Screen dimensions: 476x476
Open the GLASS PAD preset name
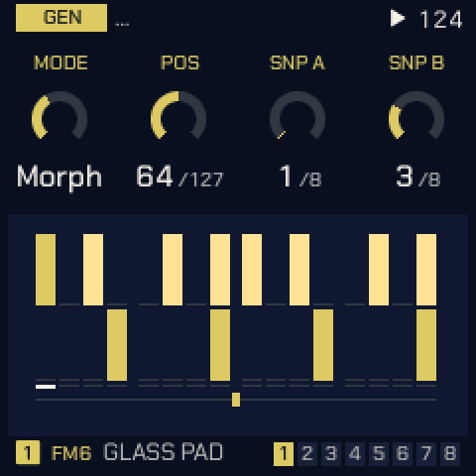pos(164,452)
